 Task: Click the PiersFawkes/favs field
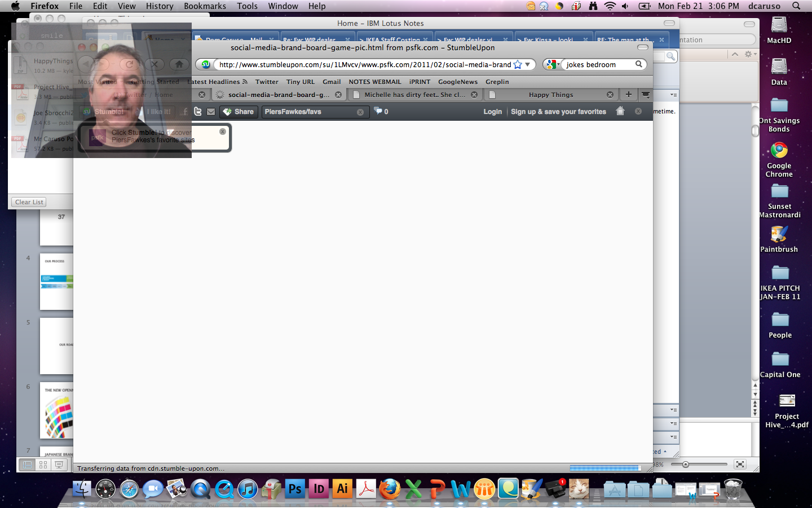point(310,112)
